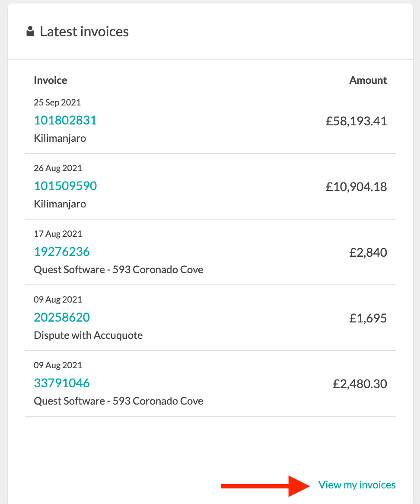The height and width of the screenshot is (504, 420).
Task: Click the £10,904.18 amount
Action: [356, 187]
